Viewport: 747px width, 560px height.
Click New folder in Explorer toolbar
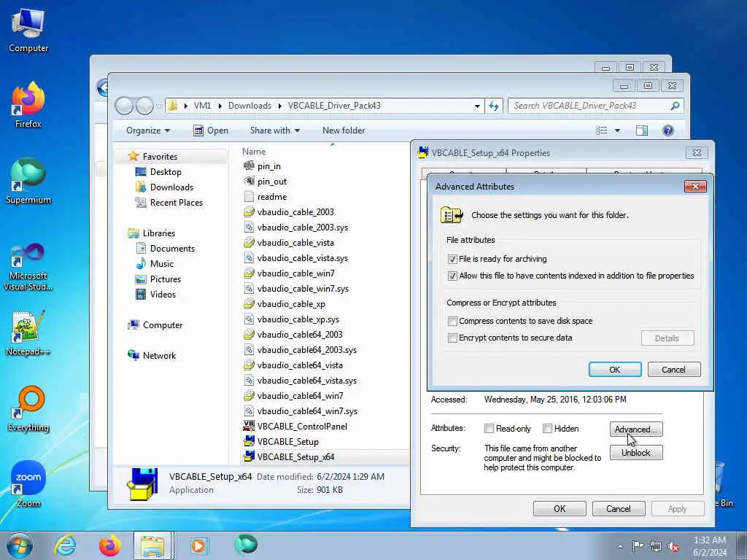tap(344, 131)
